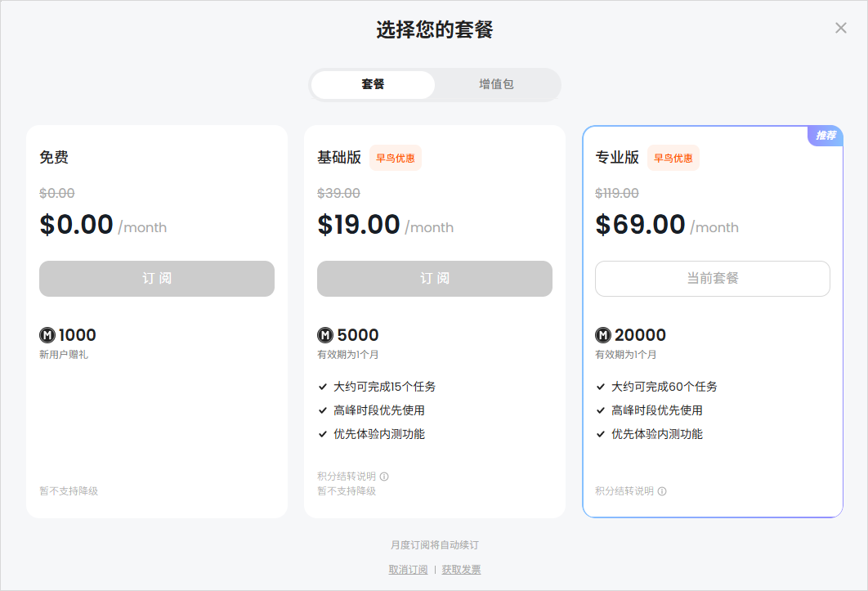
Task: Select the 套餐 tab
Action: [372, 85]
